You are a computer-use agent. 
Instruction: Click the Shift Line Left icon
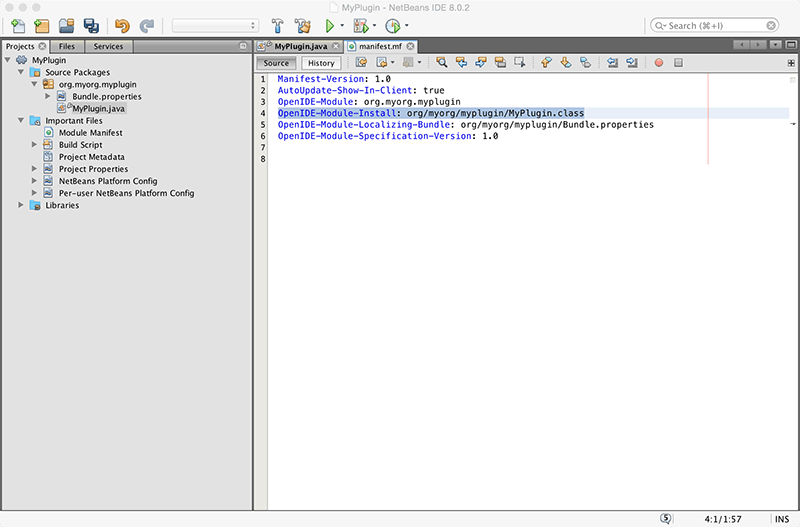(x=612, y=63)
